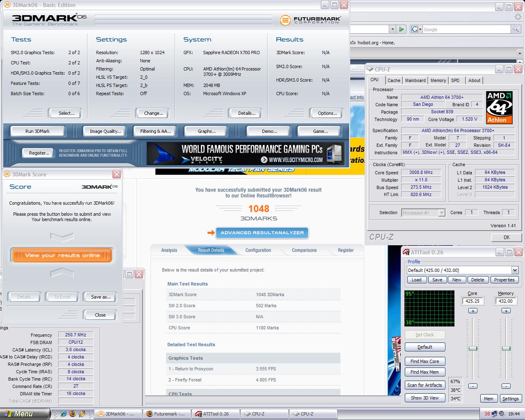This screenshot has height=420, width=525.
Task: Click the Demo button in 3DMark06
Action: (x=269, y=131)
